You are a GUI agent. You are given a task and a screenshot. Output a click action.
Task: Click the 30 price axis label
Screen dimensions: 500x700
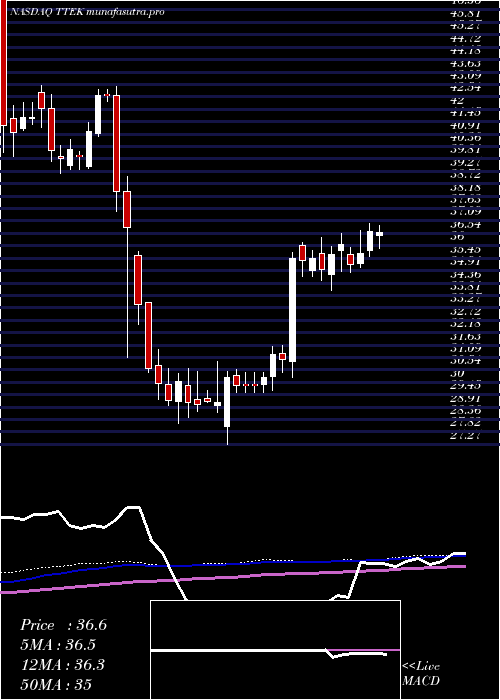[x=458, y=374]
